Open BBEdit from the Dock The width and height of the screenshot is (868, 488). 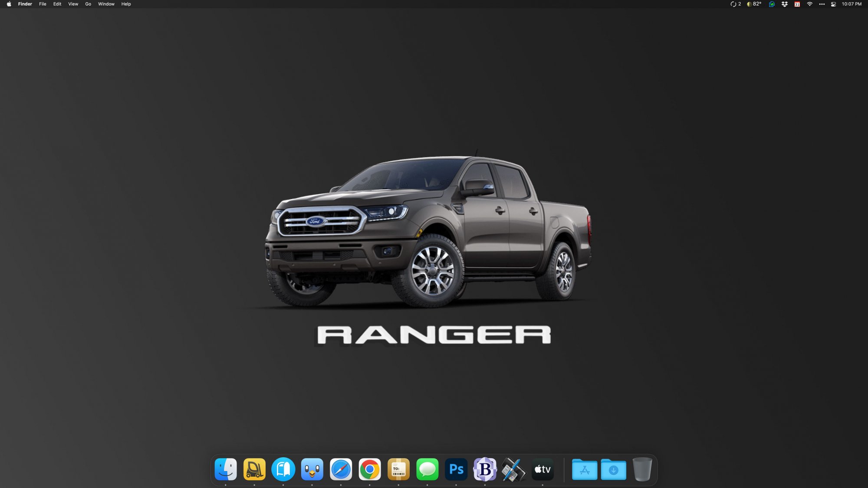[x=485, y=469]
